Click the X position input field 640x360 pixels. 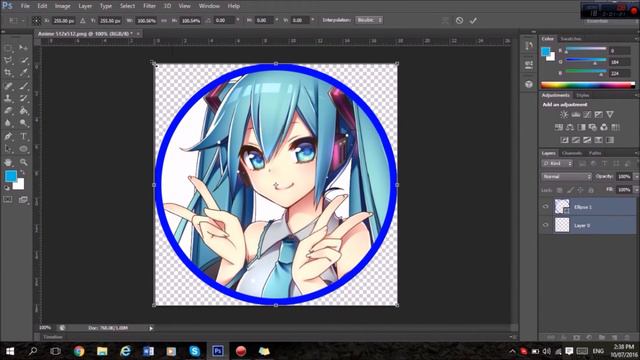(x=63, y=20)
